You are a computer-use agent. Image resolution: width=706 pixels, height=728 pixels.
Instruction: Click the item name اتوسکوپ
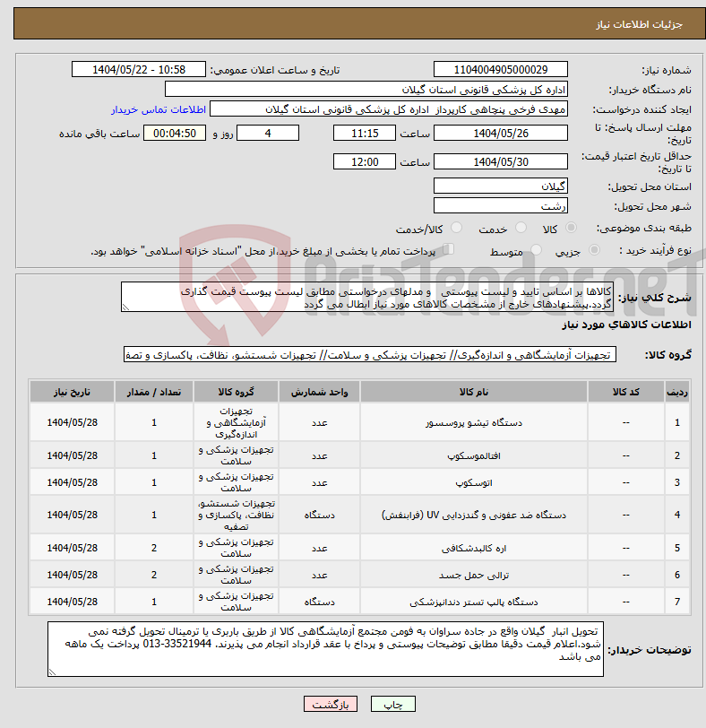(474, 482)
